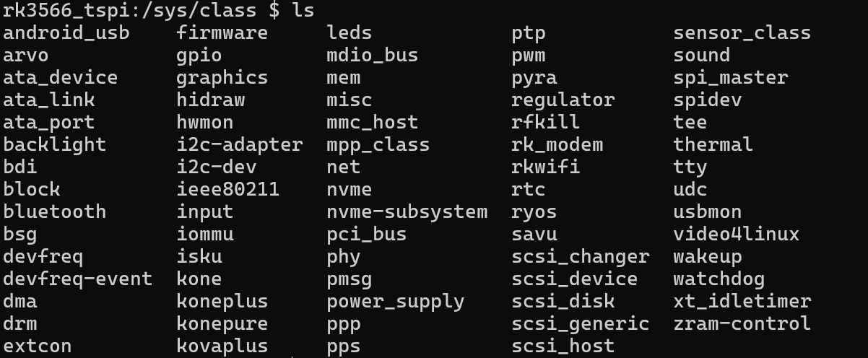Click on ieee80211 in the listing
The image size is (868, 358).
pos(228,190)
